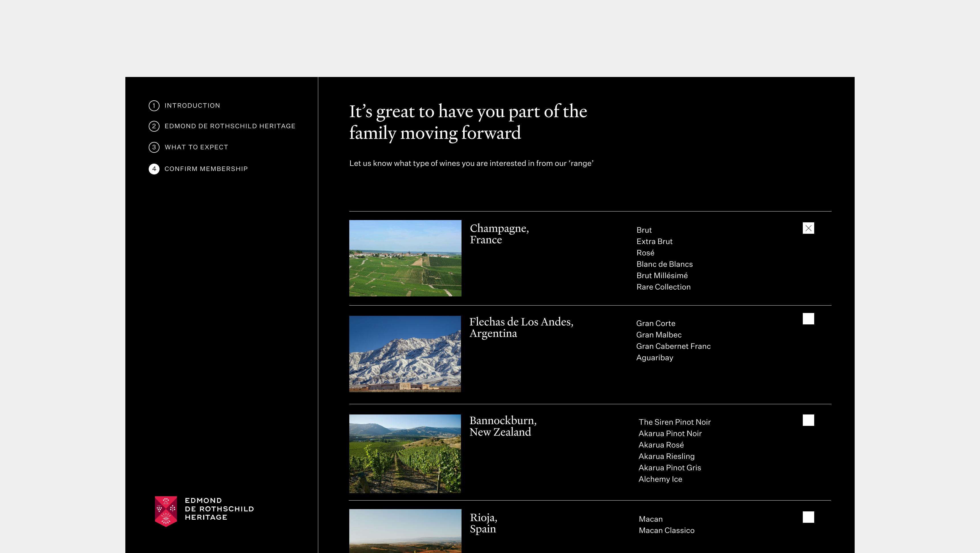Click the Macan Classico entry

pyautogui.click(x=667, y=530)
